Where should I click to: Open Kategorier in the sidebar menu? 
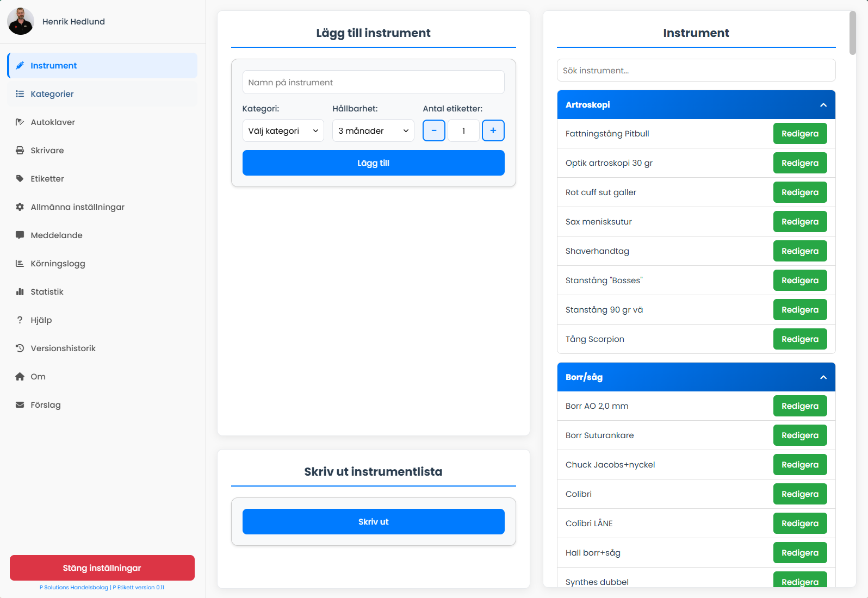click(x=52, y=94)
